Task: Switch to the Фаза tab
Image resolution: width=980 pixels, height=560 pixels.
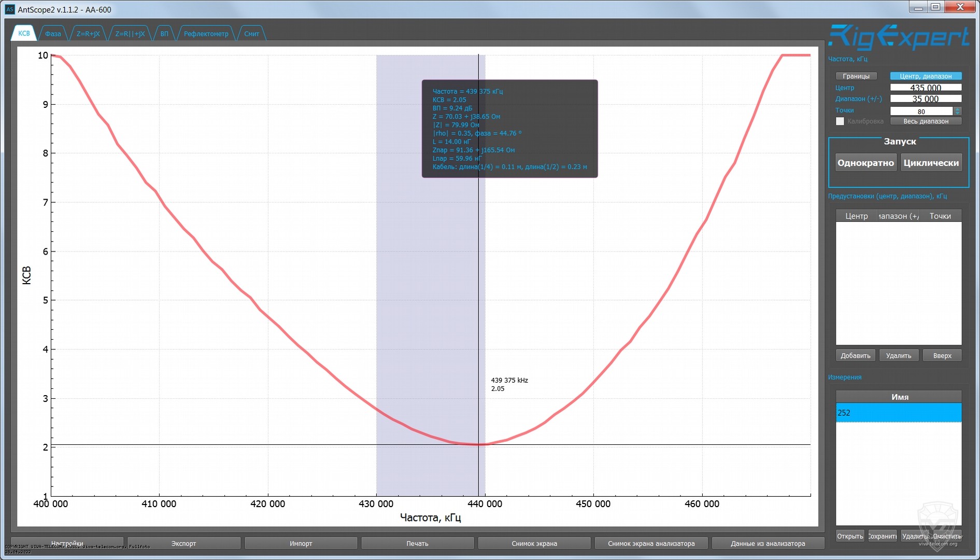Action: click(x=53, y=34)
